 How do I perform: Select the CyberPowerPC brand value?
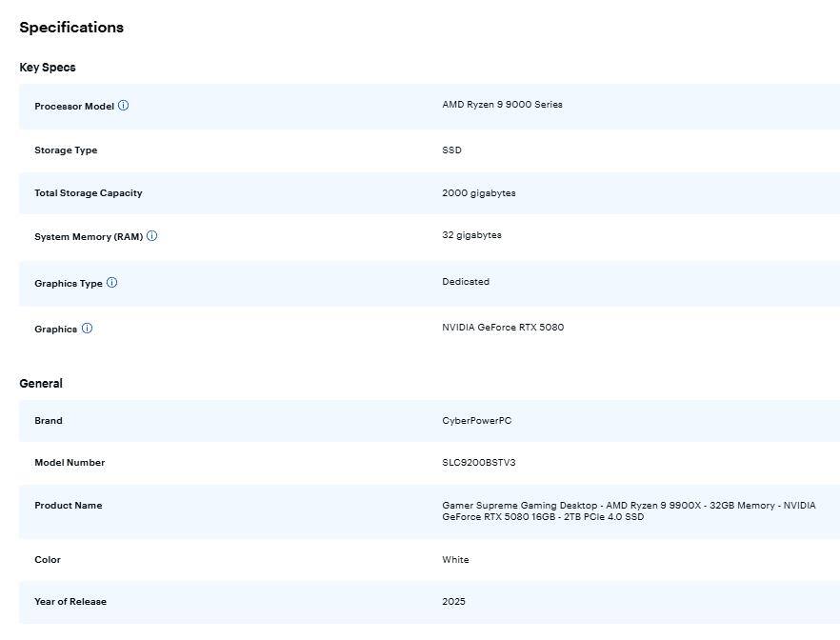pos(476,421)
